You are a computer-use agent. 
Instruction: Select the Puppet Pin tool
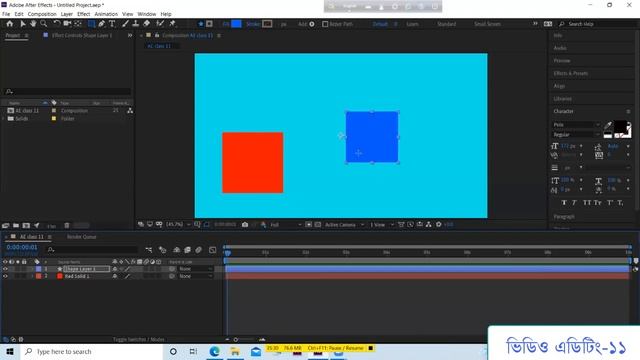[x=172, y=24]
